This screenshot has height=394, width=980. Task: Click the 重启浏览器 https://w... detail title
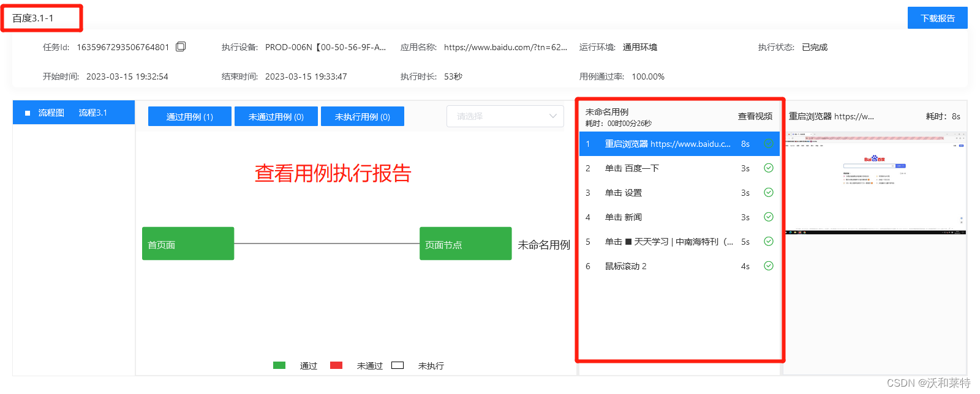(831, 116)
